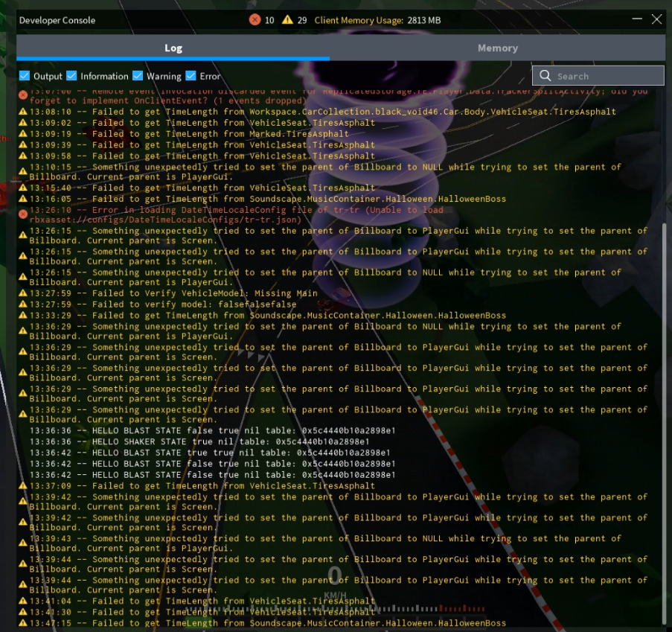
Task: Click warning icon beside the 13:08:10 log entry
Action: click(23, 112)
